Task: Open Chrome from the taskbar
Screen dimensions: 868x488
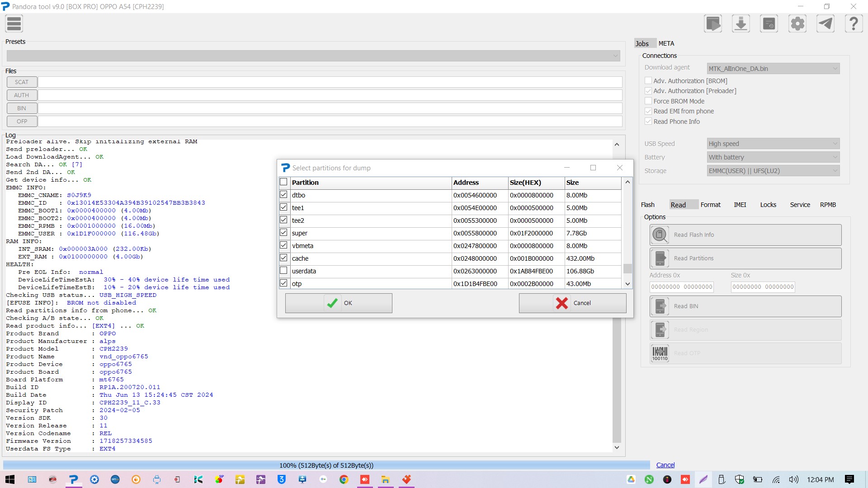Action: pyautogui.click(x=344, y=479)
